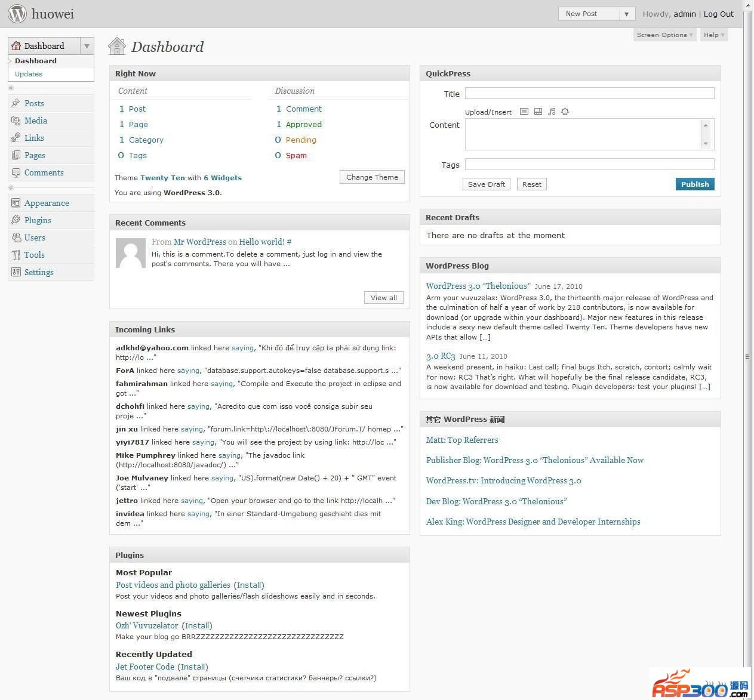Screen dimensions: 754x700
Task: Open WordPress.tv: Introducing WordPress 3.0 link
Action: tap(504, 480)
